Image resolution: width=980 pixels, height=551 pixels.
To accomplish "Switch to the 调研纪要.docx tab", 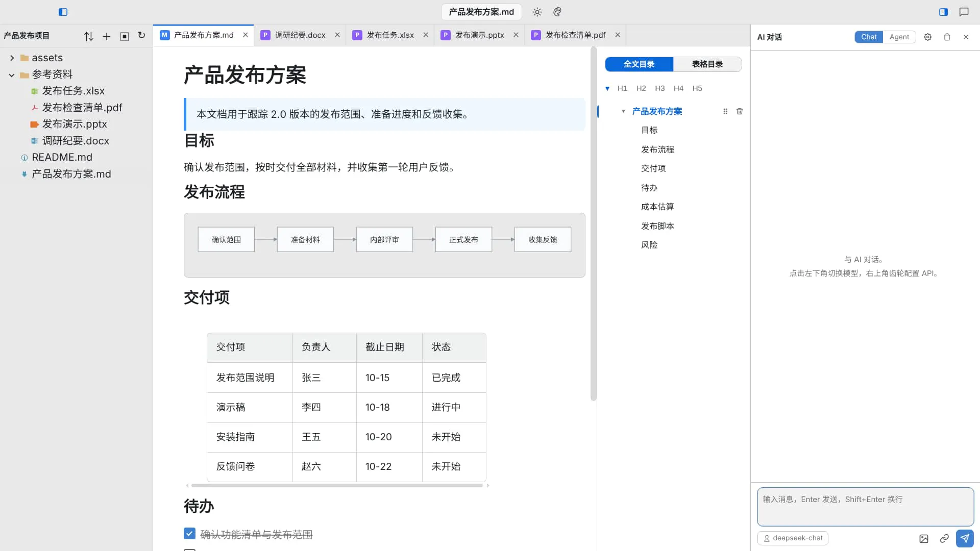I will click(300, 35).
